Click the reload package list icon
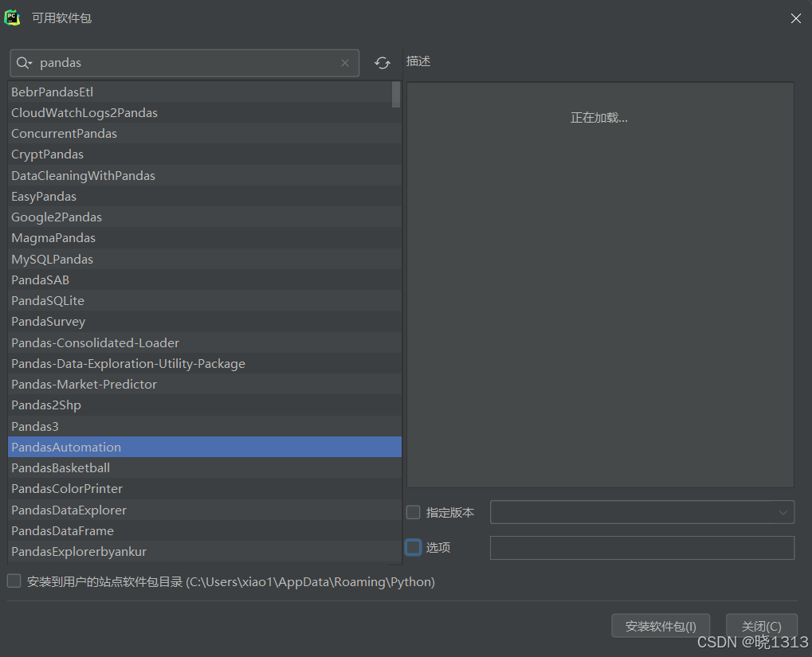 tap(382, 63)
